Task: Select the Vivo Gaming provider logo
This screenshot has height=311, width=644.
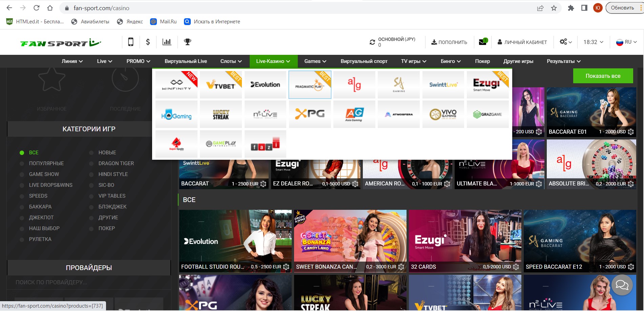Action: click(443, 114)
